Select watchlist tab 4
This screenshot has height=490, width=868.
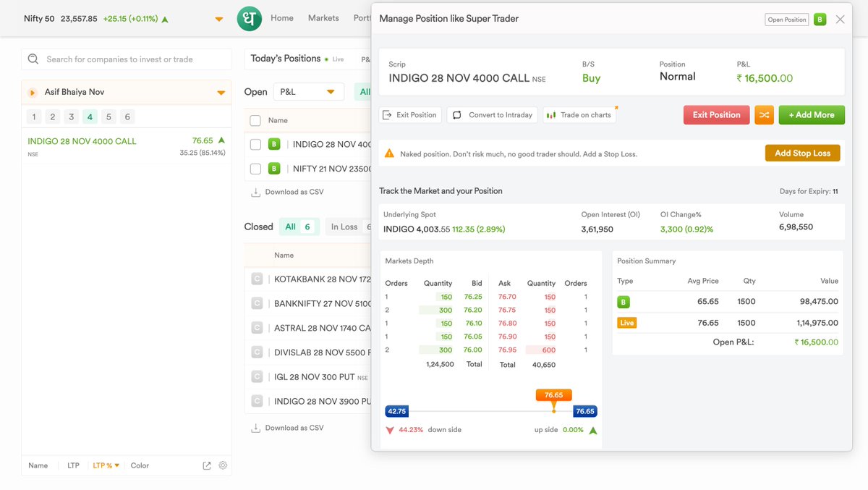[x=90, y=117]
